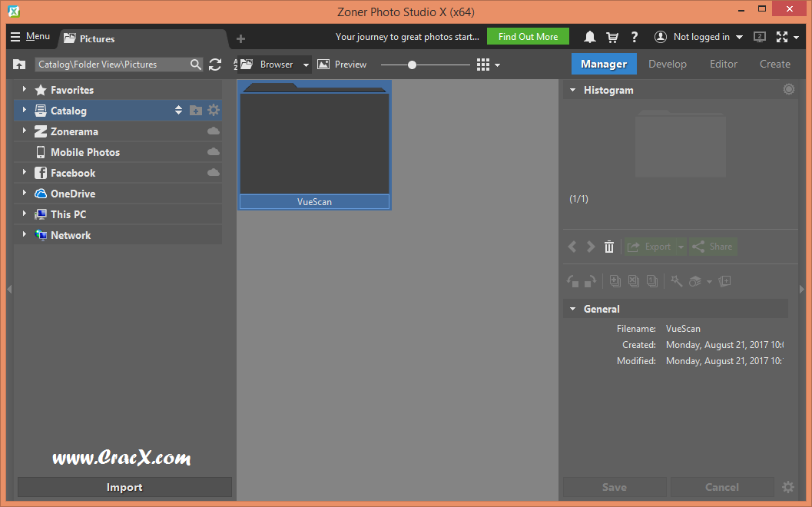Screen dimensions: 812x507
Task: Switch to the Editor module
Action: [723, 64]
